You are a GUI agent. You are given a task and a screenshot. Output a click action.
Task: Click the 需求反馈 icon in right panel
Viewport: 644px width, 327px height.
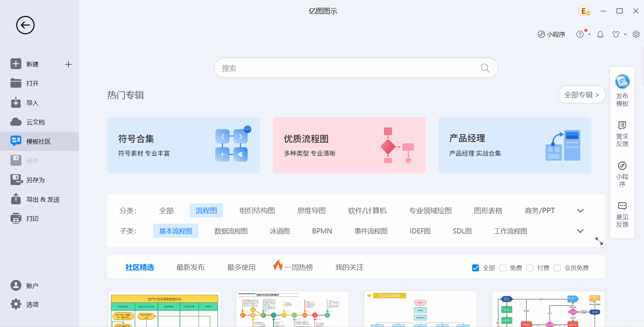point(622,125)
